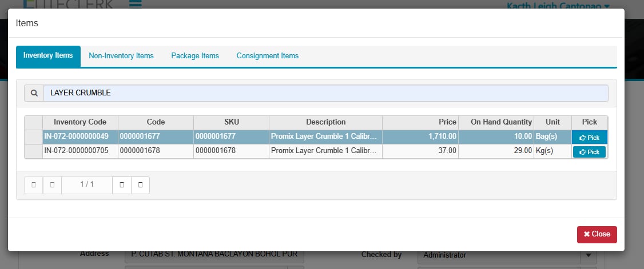
Task: Select the Inventory Items tab
Action: (x=48, y=56)
